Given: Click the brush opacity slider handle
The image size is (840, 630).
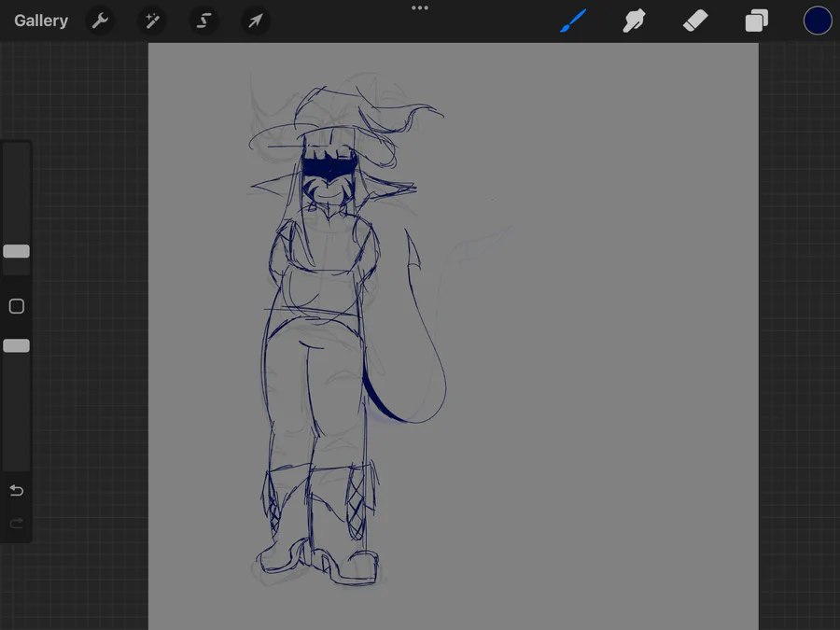Looking at the screenshot, I should click(x=17, y=345).
